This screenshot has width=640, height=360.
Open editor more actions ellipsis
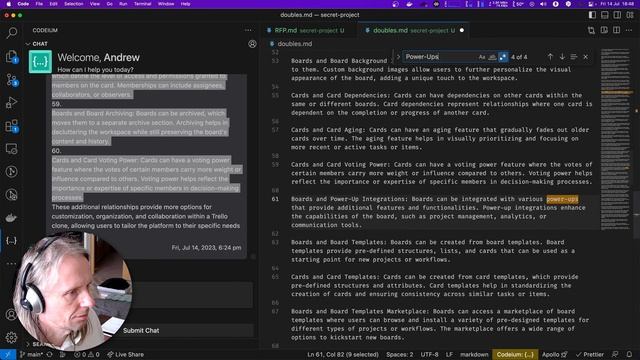(629, 30)
